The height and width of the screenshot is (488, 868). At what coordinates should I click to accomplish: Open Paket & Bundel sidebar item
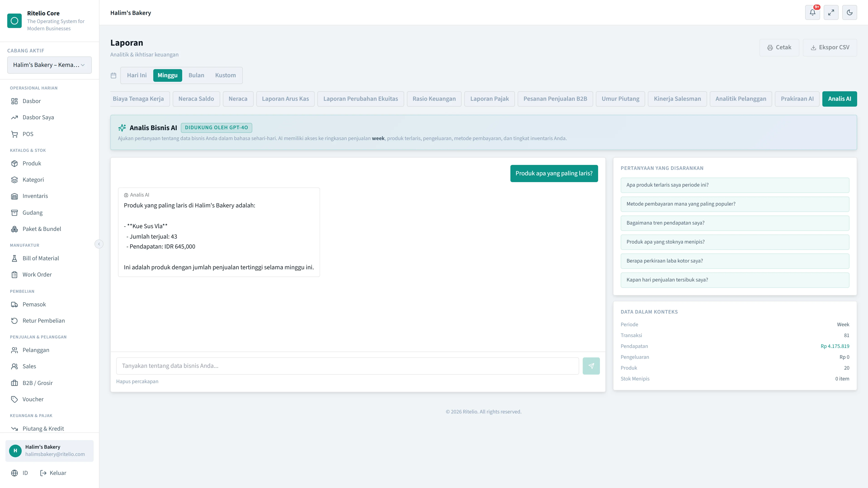pyautogui.click(x=50, y=229)
